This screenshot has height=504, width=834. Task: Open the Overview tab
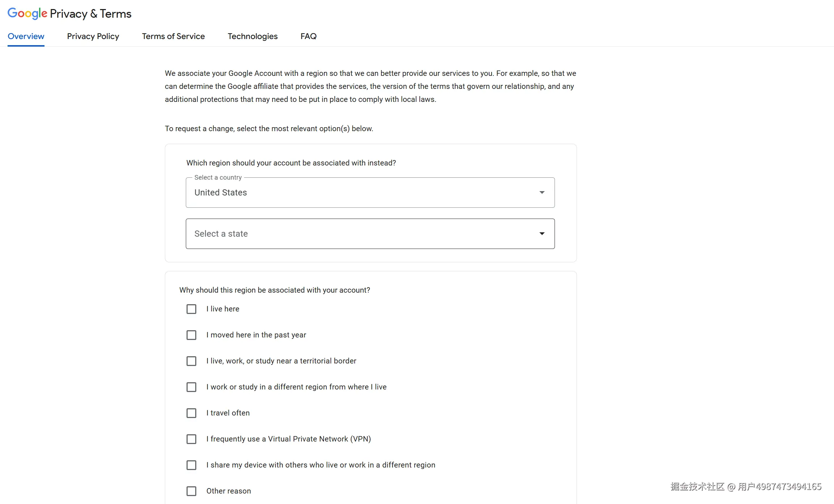26,36
